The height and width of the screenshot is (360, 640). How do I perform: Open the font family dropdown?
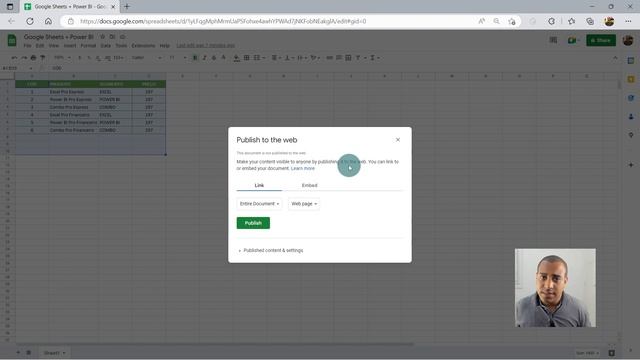pos(147,58)
